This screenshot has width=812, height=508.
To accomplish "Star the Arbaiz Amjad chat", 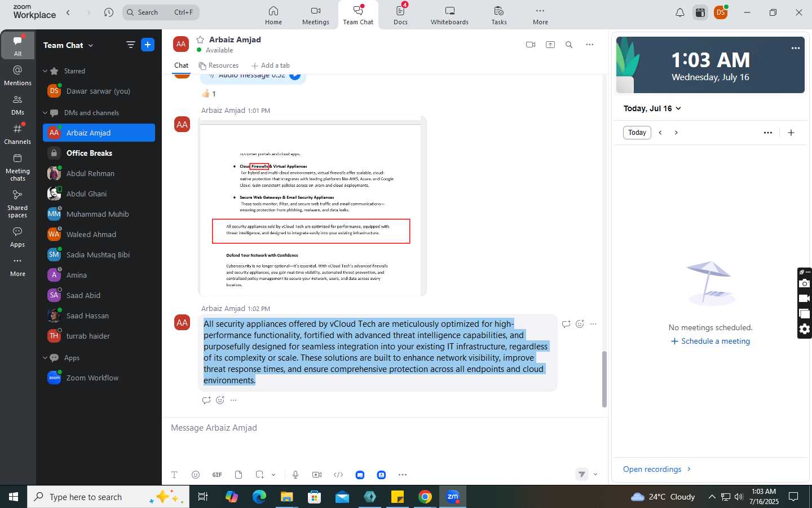I will click(x=200, y=40).
